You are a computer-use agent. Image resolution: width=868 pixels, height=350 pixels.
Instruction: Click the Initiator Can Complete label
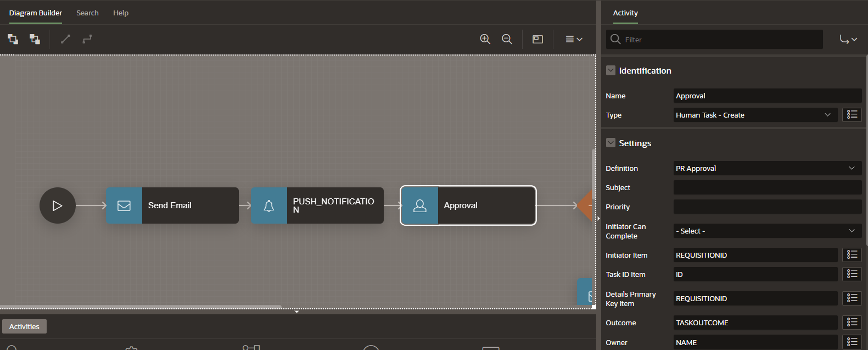click(x=626, y=231)
